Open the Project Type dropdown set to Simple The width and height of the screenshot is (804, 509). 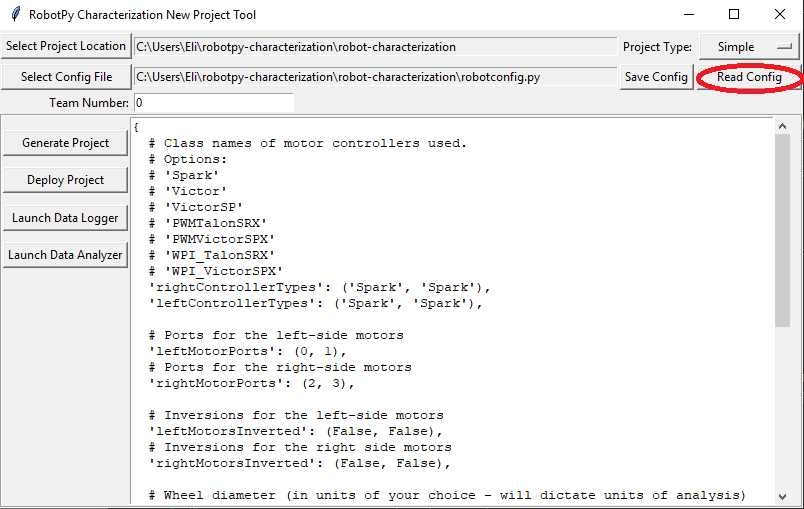click(750, 47)
